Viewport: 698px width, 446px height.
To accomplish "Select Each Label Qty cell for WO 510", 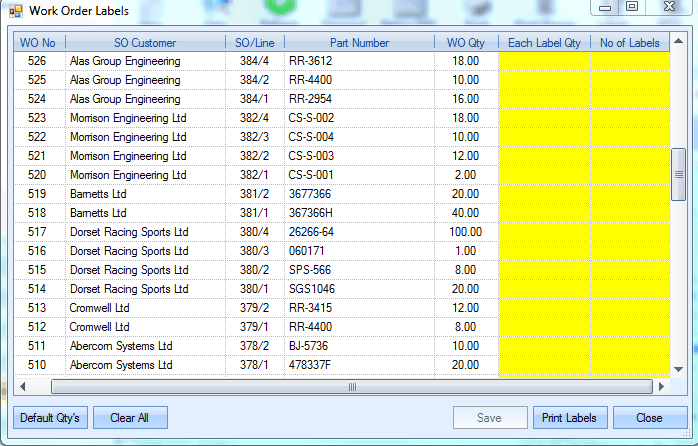I will pos(544,365).
